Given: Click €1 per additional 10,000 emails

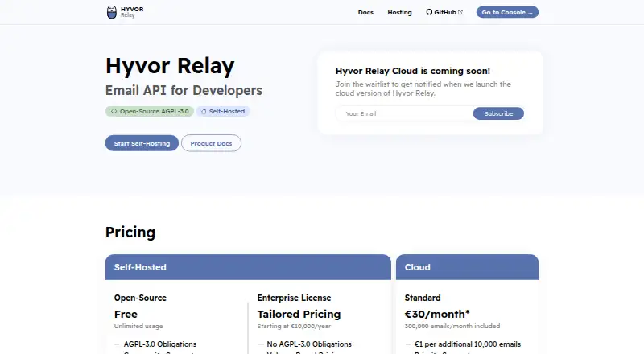Looking at the screenshot, I should 468,344.
